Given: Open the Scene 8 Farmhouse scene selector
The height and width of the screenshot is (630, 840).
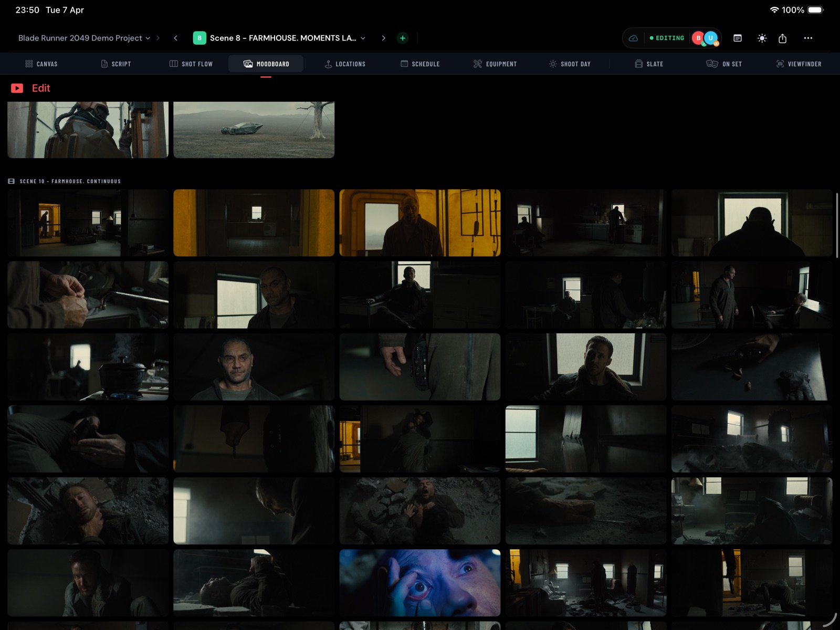Looking at the screenshot, I should [280, 38].
